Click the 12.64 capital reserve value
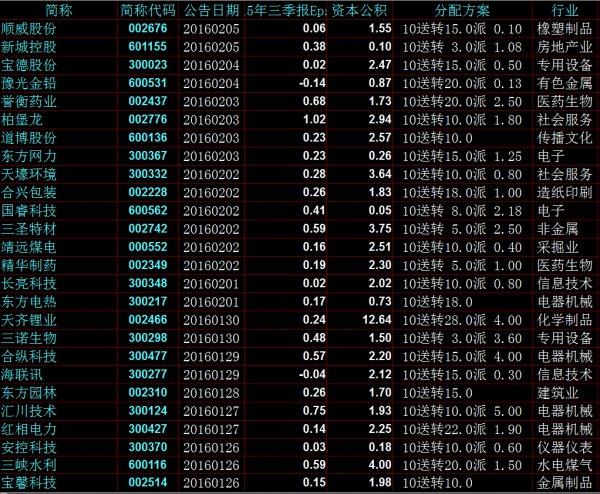This screenshot has width=600, height=494. coord(377,320)
